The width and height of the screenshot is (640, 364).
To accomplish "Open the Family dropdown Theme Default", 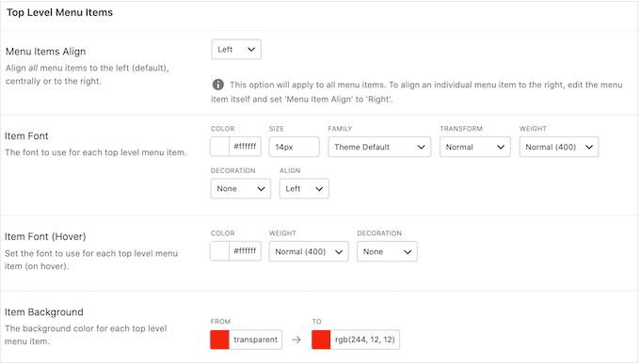I will tap(379, 147).
